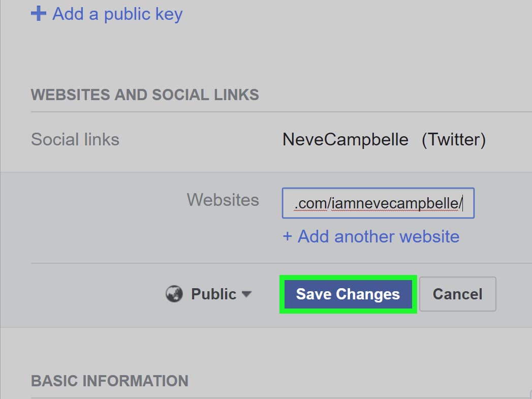Click the plus icon beside Add a public key
This screenshot has height=399, width=532.
pos(39,14)
